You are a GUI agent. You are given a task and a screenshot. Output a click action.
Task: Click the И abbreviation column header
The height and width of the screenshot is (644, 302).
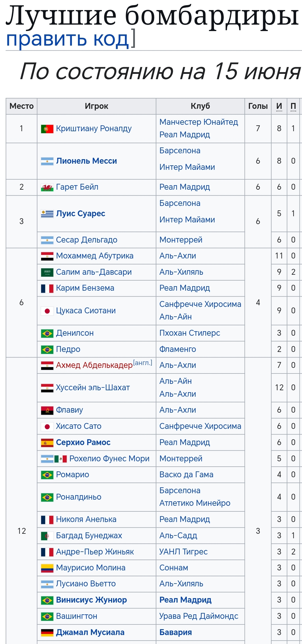[x=279, y=106]
